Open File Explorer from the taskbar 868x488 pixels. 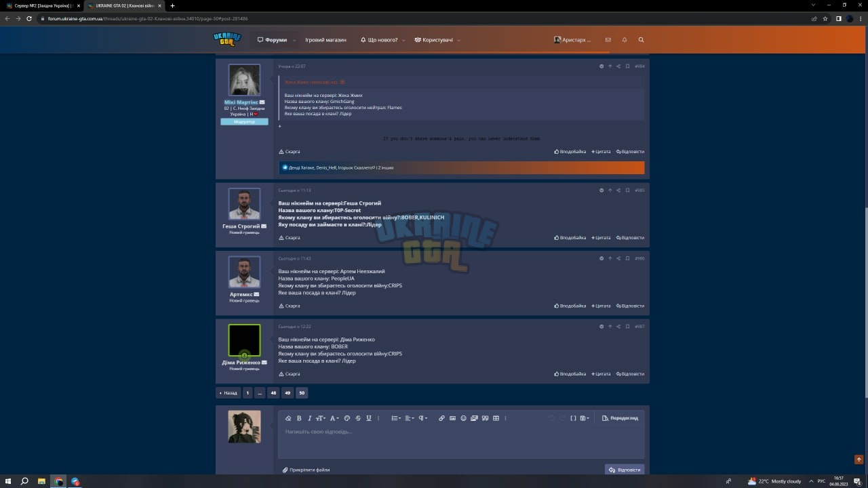(41, 481)
